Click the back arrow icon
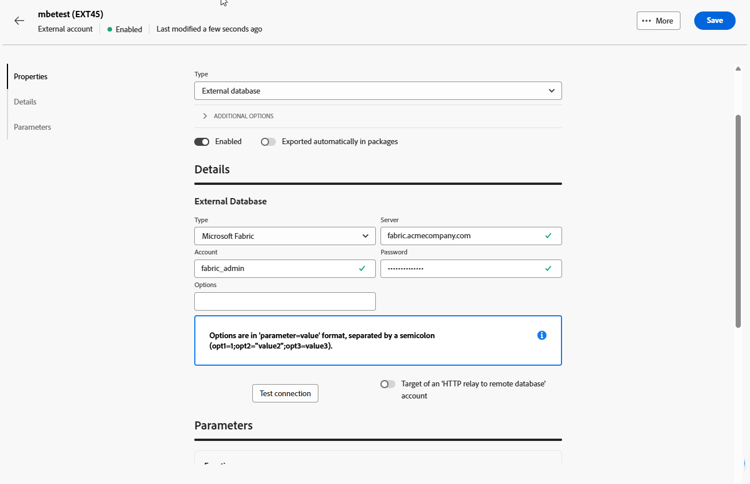This screenshot has height=484, width=750. pyautogui.click(x=19, y=21)
